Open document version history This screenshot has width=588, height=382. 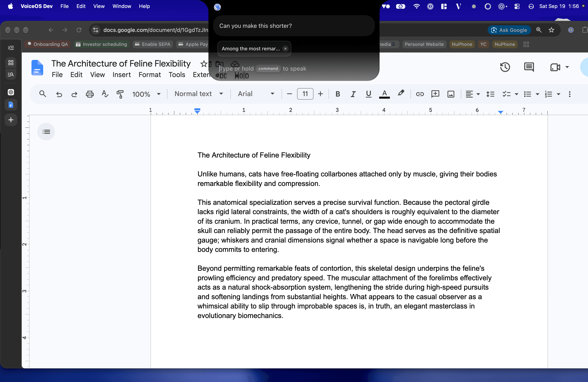[x=505, y=67]
